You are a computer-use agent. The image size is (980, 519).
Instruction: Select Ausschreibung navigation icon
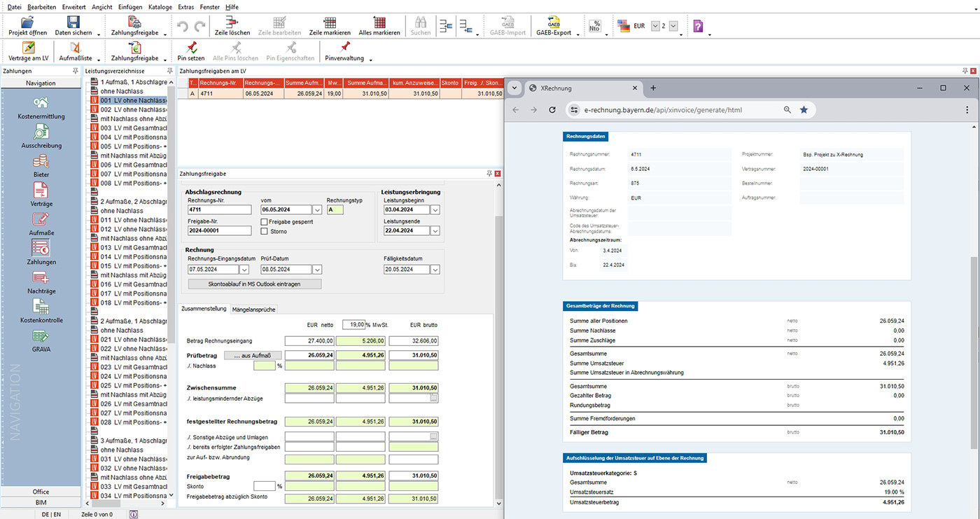41,132
